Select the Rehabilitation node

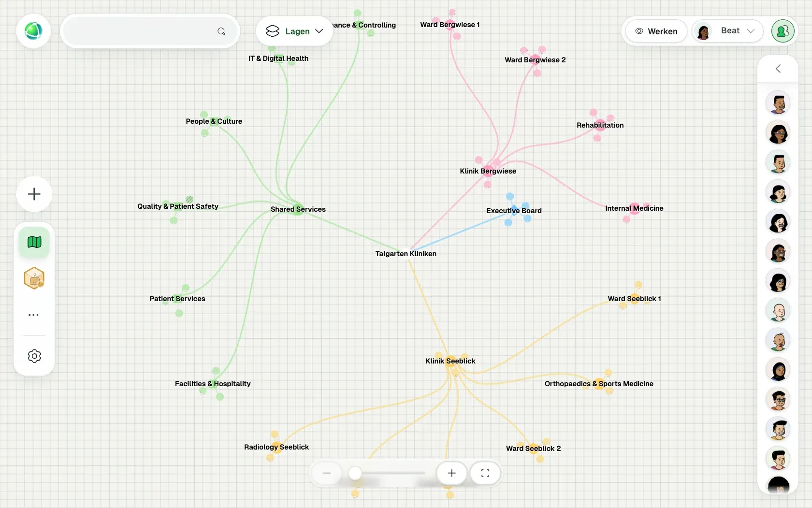(x=600, y=125)
